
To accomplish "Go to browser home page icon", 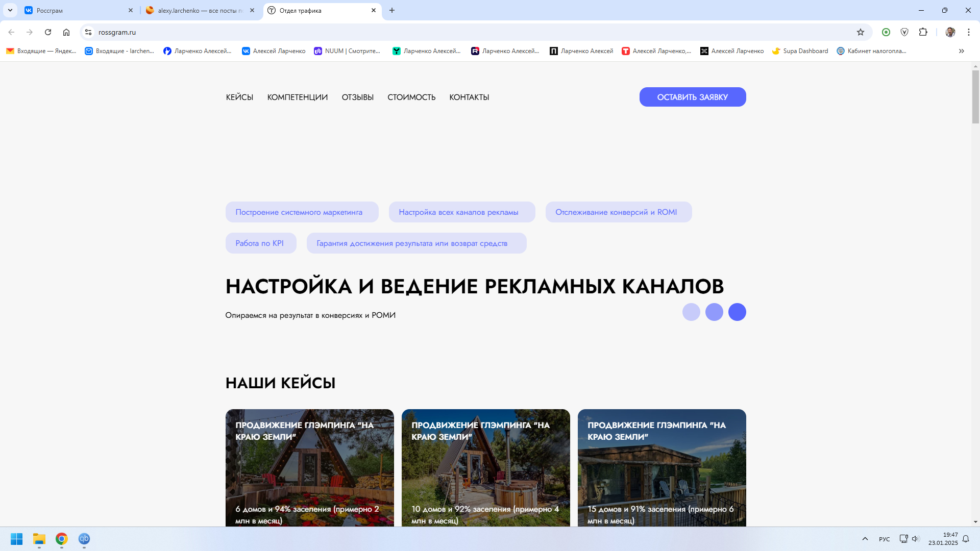I will coord(66,32).
